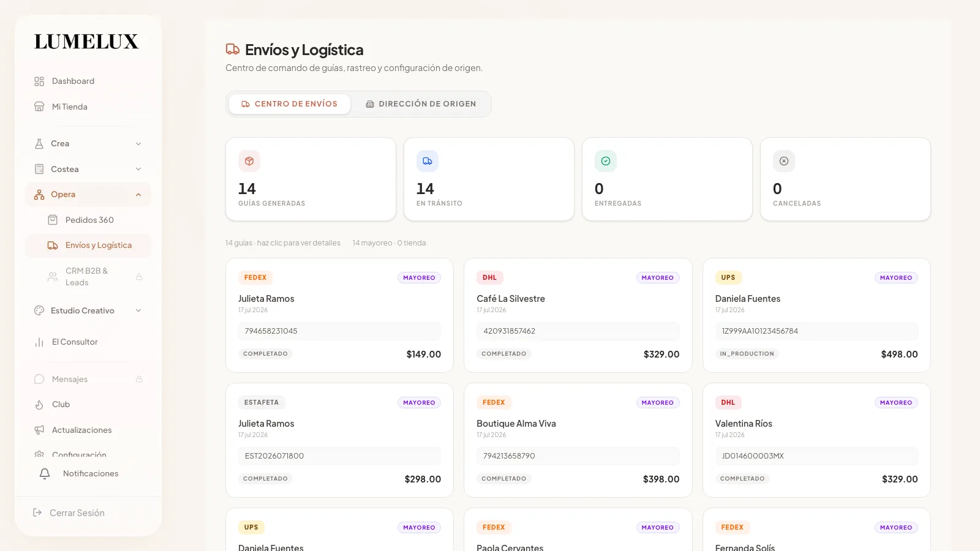
Task: Open the Café La Silvestre DHL shipment card
Action: pyautogui.click(x=578, y=315)
